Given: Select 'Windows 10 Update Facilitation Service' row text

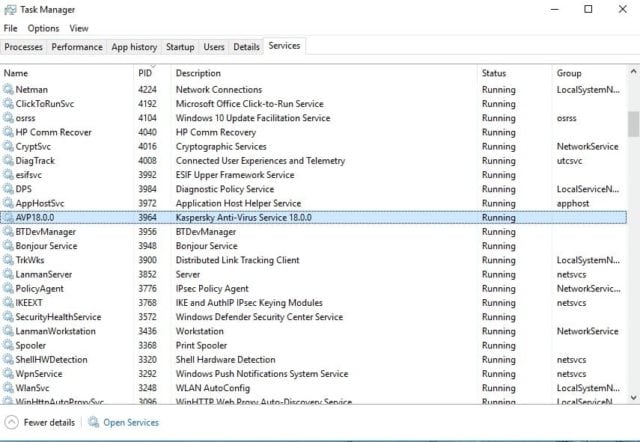Looking at the screenshot, I should pyautogui.click(x=253, y=118).
